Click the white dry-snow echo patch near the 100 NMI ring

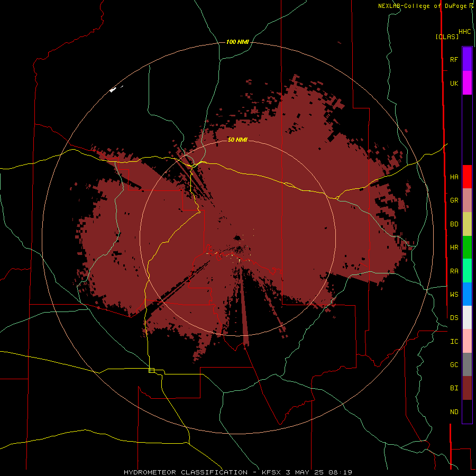pyautogui.click(x=113, y=89)
